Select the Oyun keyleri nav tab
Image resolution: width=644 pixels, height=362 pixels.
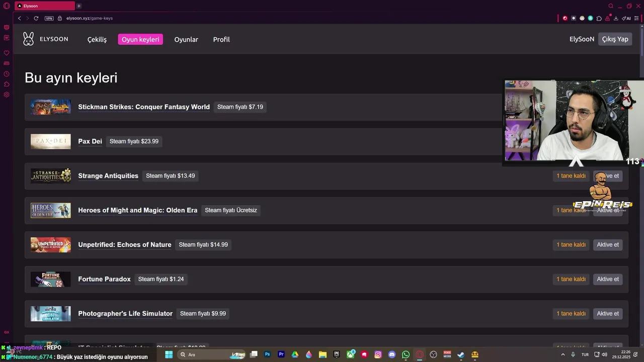(x=140, y=39)
